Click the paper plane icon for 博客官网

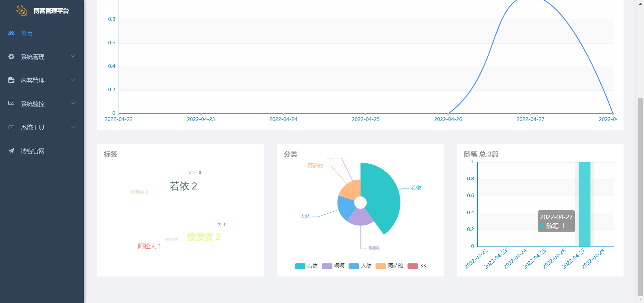coord(11,151)
